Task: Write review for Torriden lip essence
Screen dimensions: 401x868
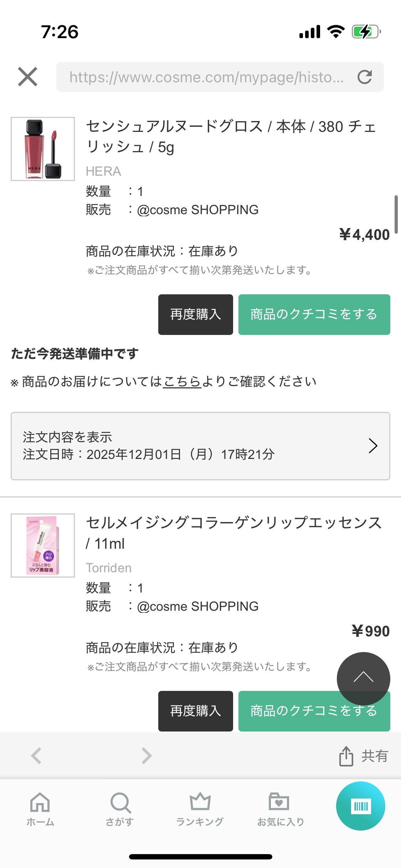Action: (285, 711)
